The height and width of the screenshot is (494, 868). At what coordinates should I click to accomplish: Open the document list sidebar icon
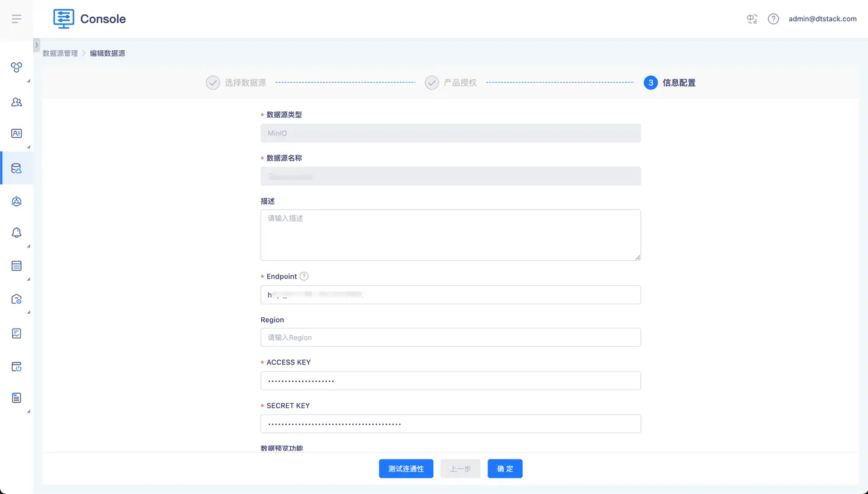(x=16, y=398)
